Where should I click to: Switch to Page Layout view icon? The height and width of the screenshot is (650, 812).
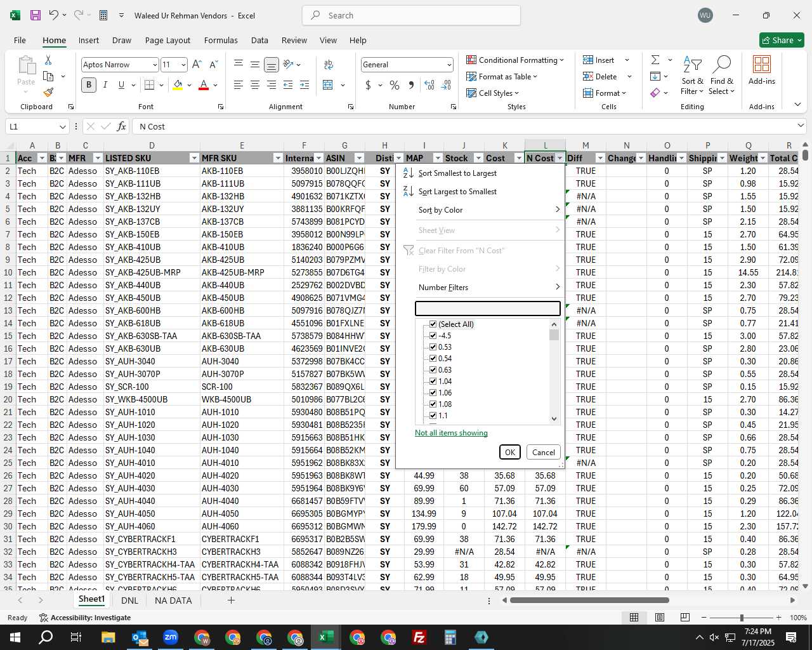point(660,617)
